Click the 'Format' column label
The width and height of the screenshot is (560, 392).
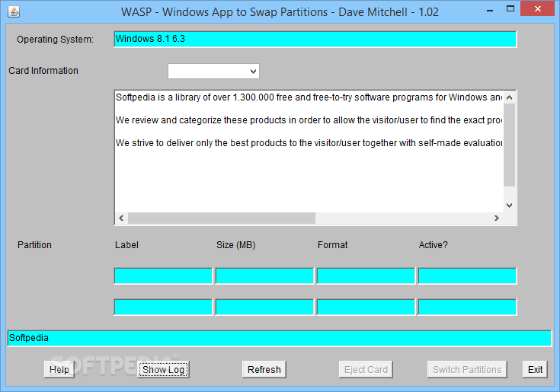332,245
